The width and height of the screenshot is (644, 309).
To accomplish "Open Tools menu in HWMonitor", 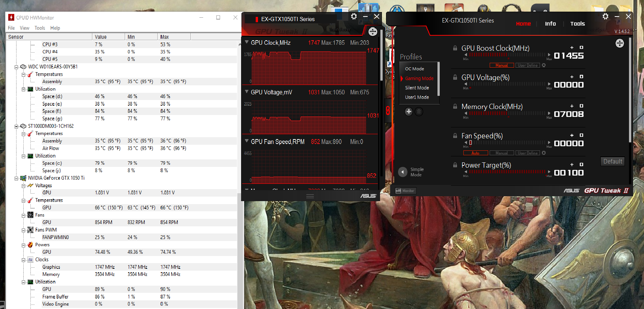I will (x=40, y=28).
